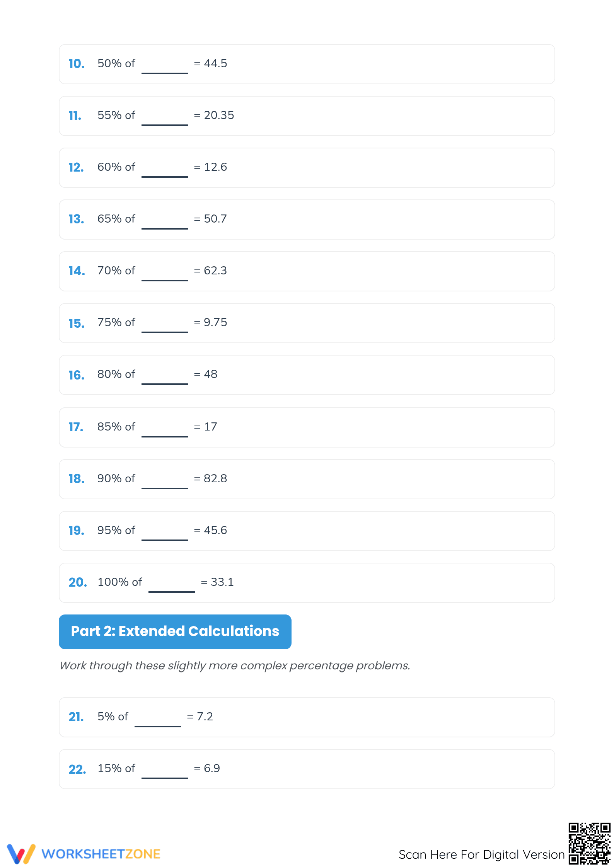Click the Part 2: Extended Calculations header
Viewport: 614px width, 868px height.
[175, 631]
